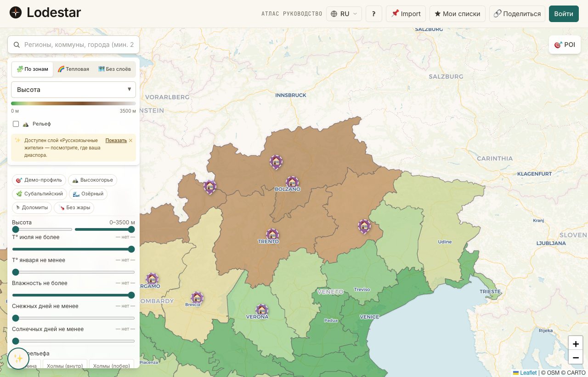Image resolution: width=588 pixels, height=377 pixels.
Task: Click the house marker above Bolzano
Action: point(292,183)
